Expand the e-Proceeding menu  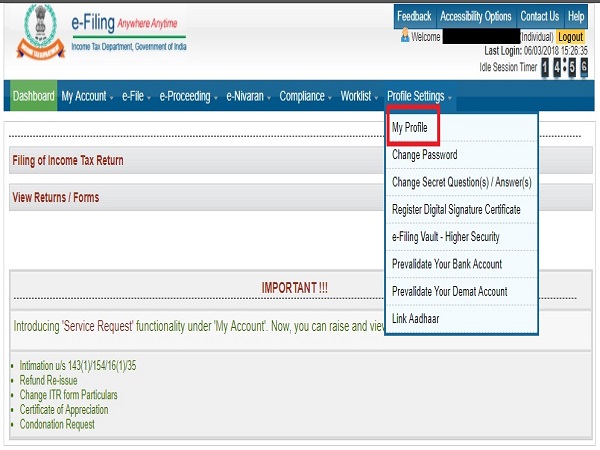coord(188,96)
